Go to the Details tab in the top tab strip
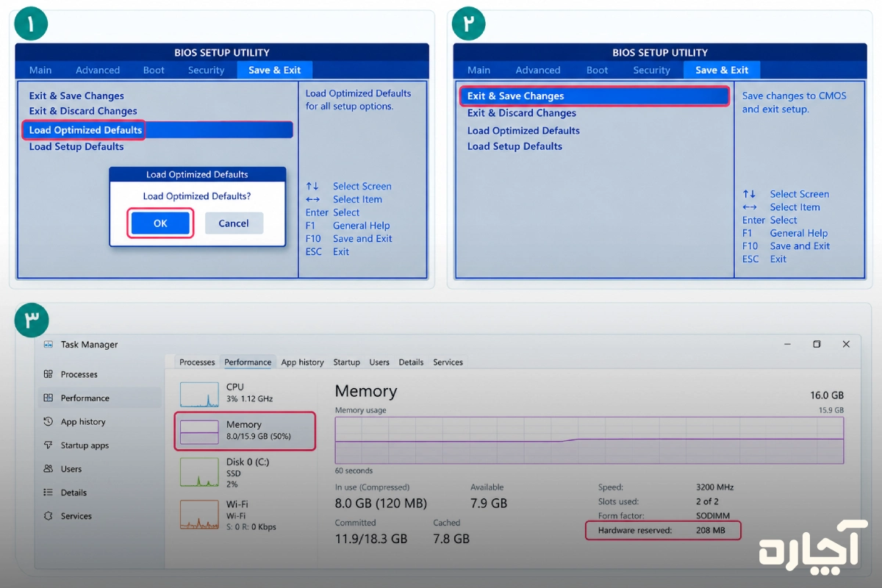 411,362
